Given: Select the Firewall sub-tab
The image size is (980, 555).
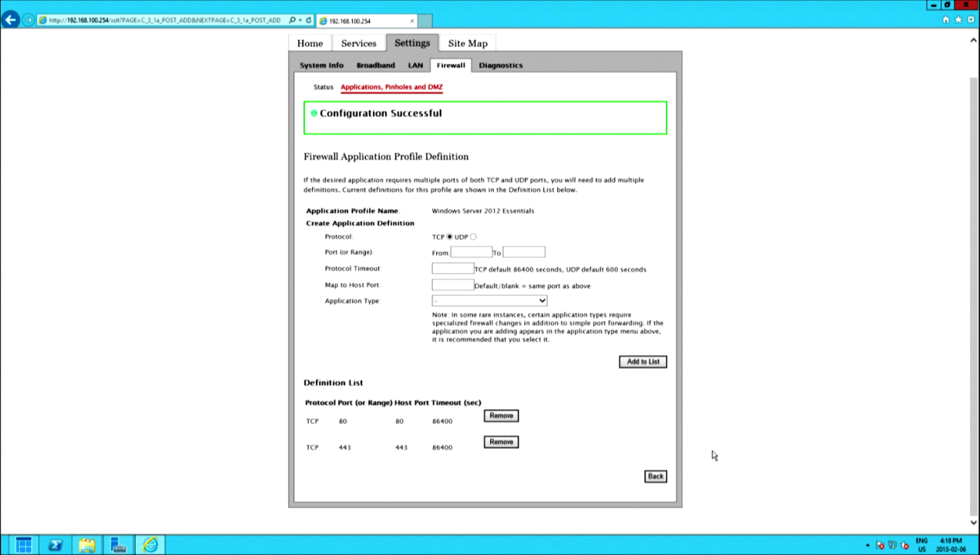Looking at the screenshot, I should point(451,65).
